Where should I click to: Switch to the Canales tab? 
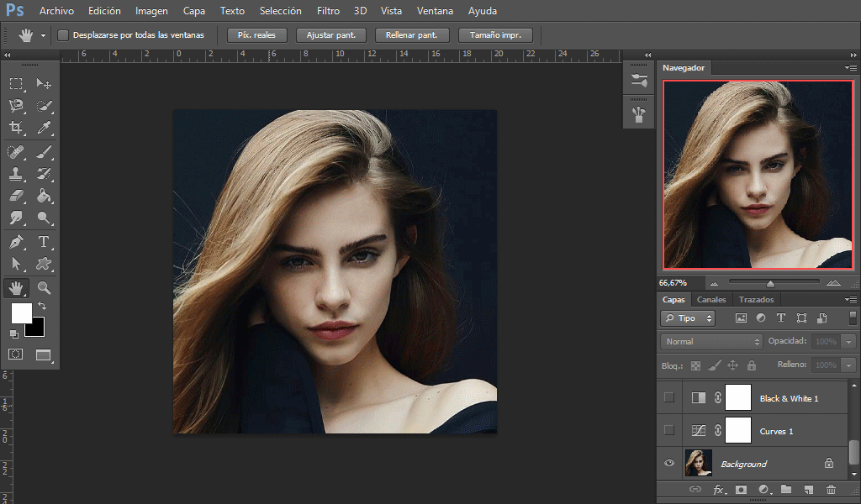coord(711,300)
